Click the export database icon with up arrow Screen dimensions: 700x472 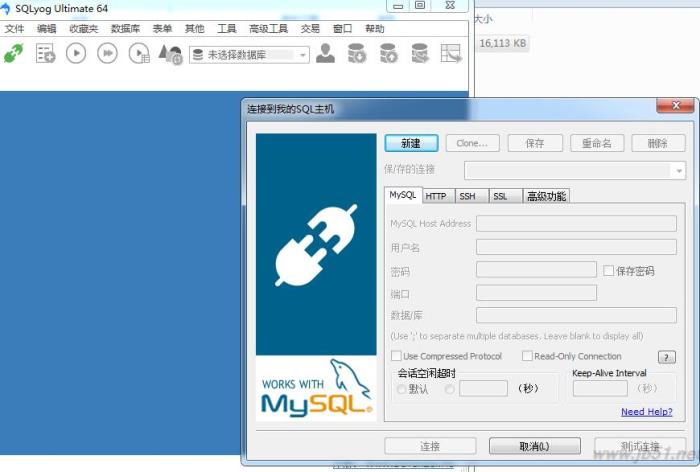tap(388, 54)
